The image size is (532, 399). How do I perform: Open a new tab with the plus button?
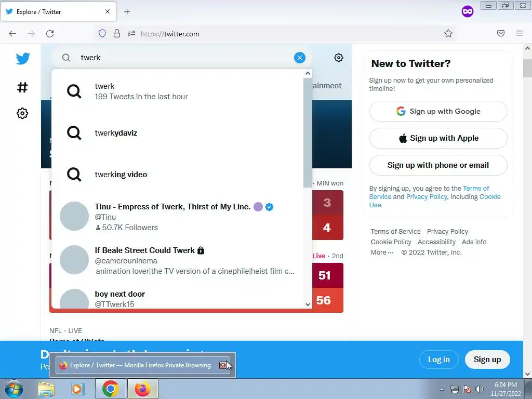(x=127, y=12)
